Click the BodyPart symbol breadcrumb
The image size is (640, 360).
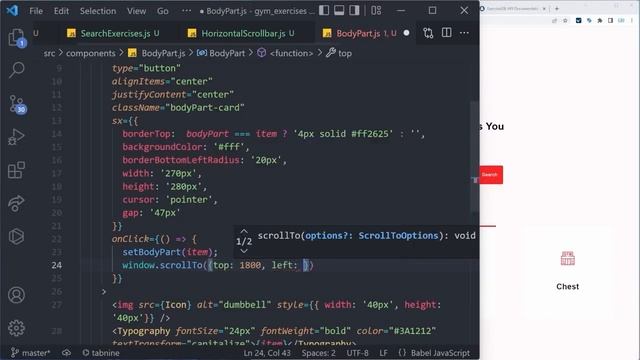221,53
